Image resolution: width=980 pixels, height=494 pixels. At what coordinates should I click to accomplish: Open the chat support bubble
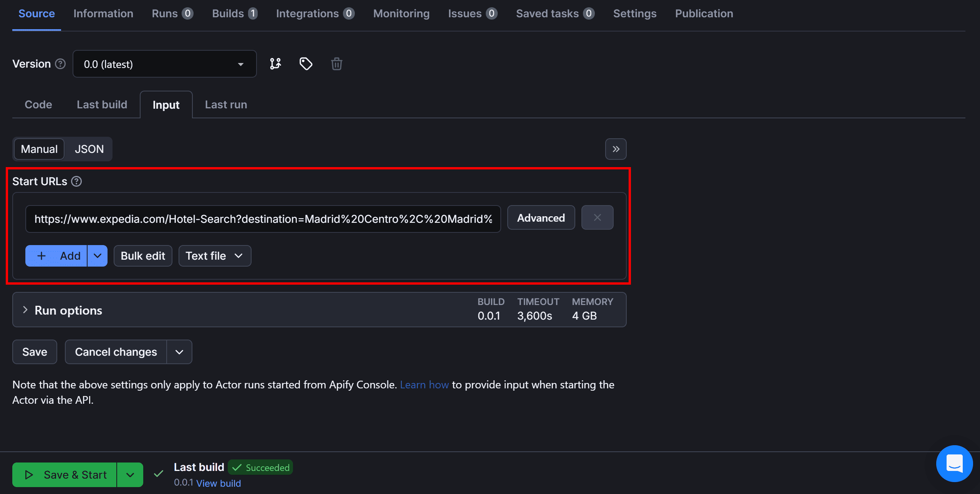pos(954,463)
